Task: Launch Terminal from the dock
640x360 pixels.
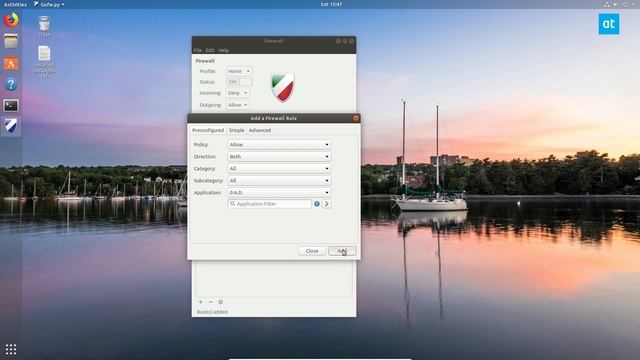Action: pyautogui.click(x=11, y=106)
